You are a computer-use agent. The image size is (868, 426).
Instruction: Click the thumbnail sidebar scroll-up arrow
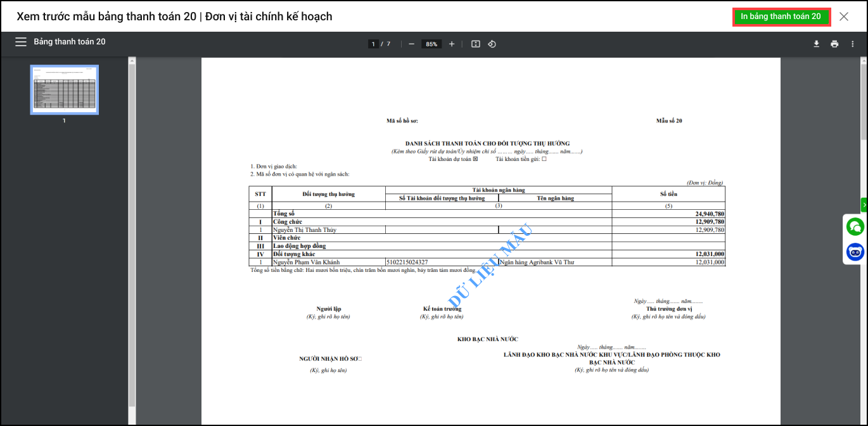coord(132,61)
